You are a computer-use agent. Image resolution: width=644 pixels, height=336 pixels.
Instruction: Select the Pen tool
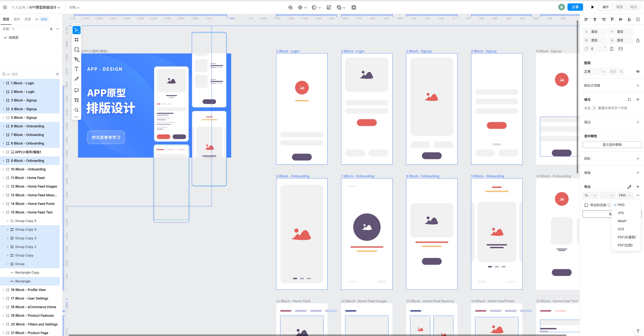77,59
